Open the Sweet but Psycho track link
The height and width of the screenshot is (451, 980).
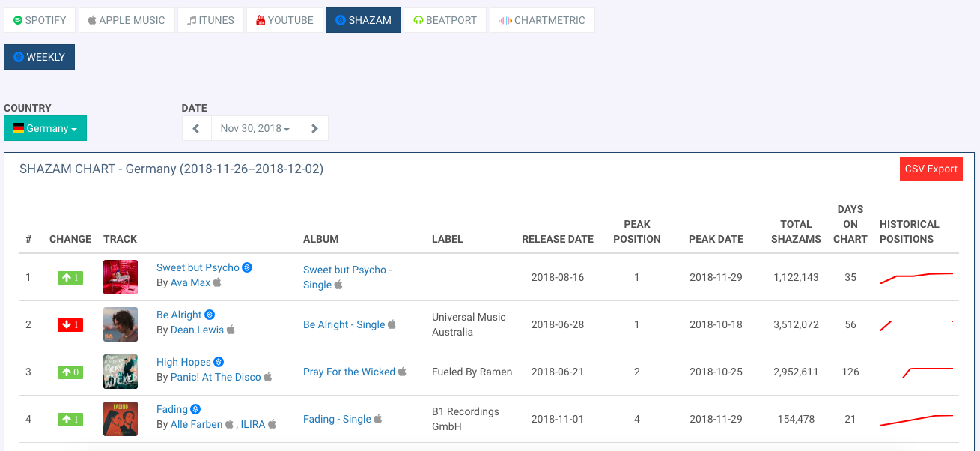point(198,267)
